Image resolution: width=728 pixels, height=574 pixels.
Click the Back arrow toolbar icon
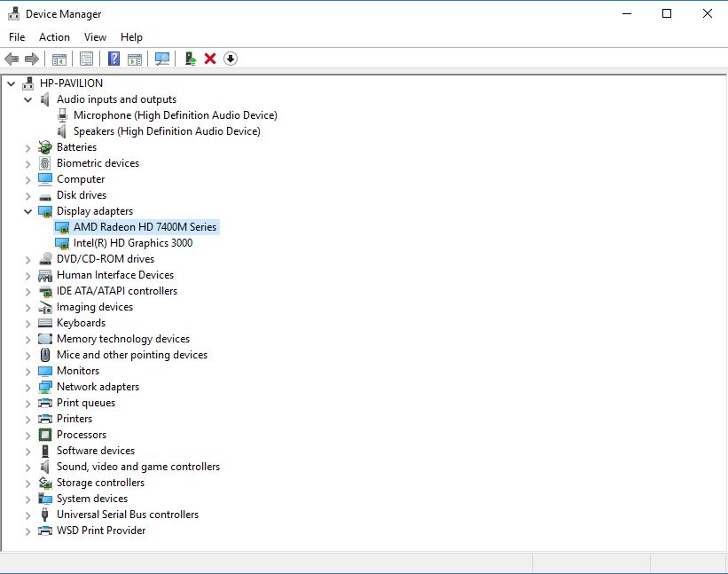(x=12, y=59)
